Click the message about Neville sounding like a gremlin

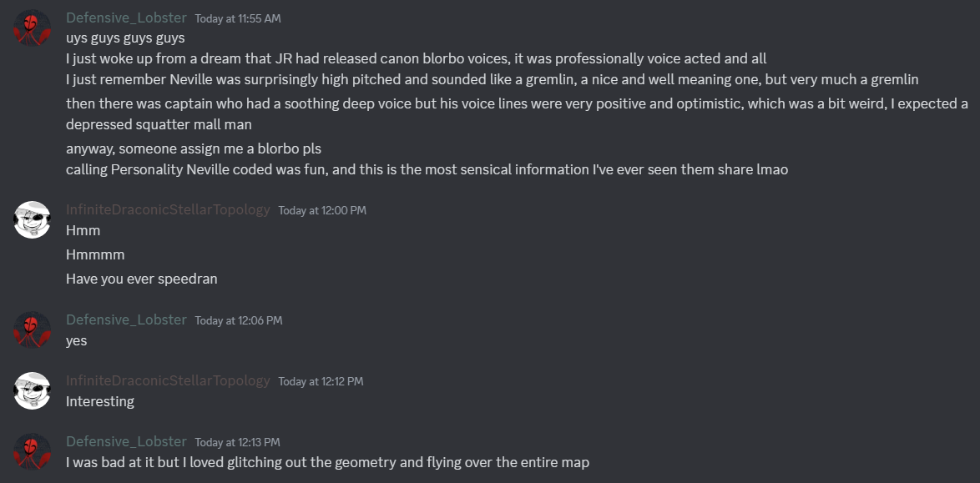[492, 80]
